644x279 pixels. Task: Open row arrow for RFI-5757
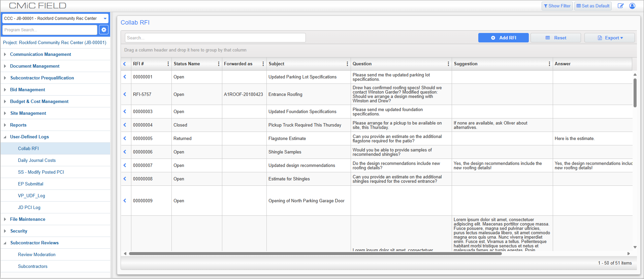[x=125, y=94]
